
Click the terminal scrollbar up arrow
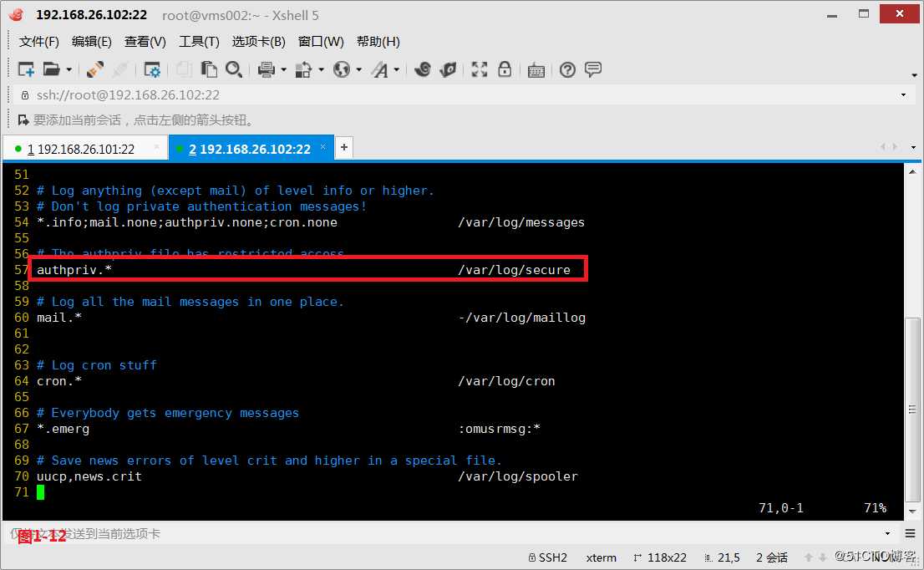coord(912,171)
